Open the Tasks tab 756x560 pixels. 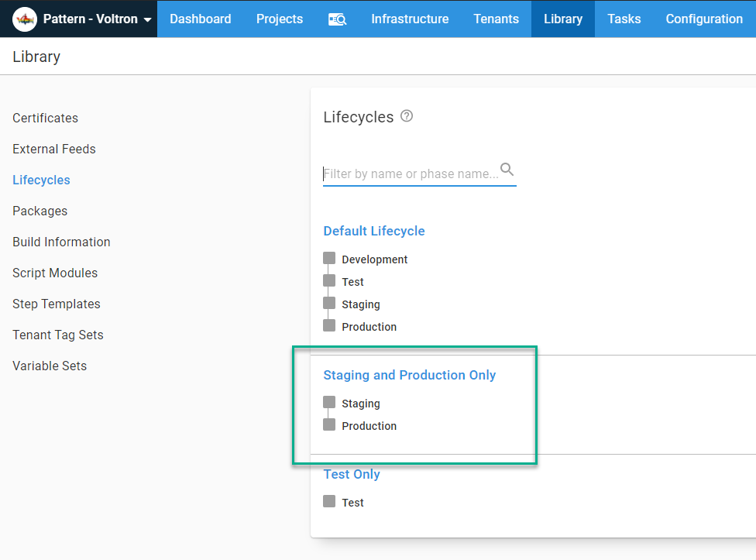624,19
